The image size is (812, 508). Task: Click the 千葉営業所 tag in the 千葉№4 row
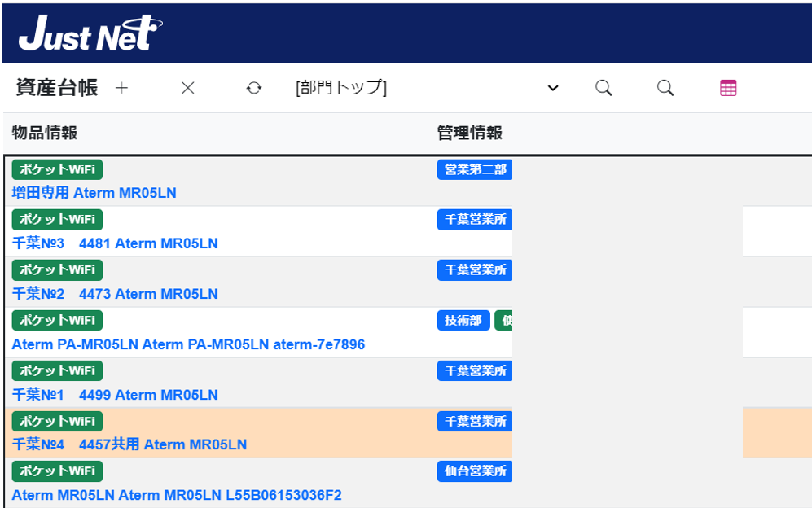tap(475, 421)
